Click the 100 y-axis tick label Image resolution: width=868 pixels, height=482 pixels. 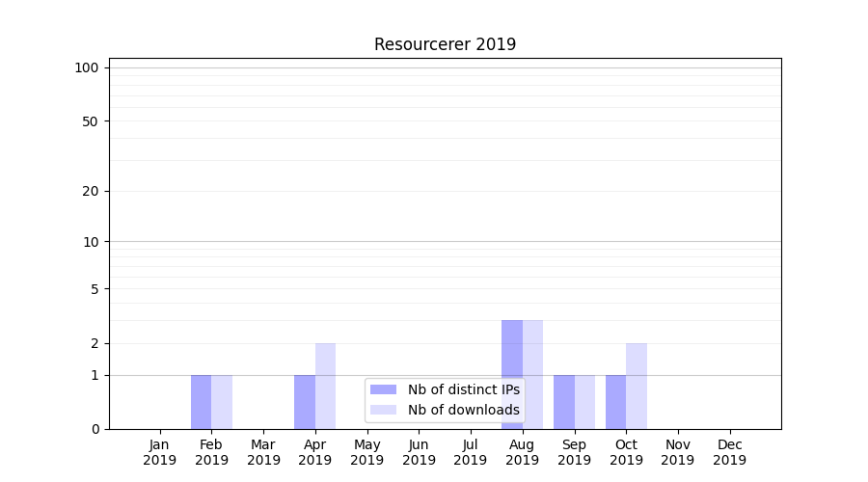(87, 67)
